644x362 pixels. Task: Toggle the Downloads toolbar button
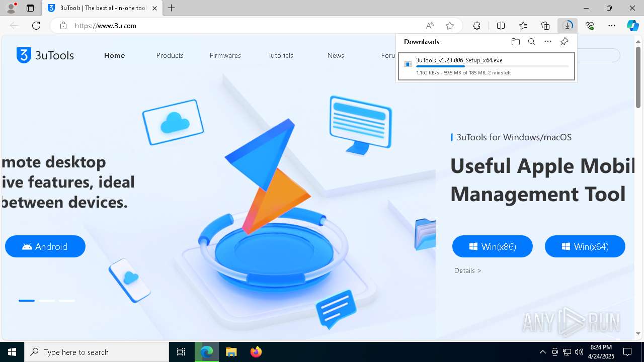point(568,26)
